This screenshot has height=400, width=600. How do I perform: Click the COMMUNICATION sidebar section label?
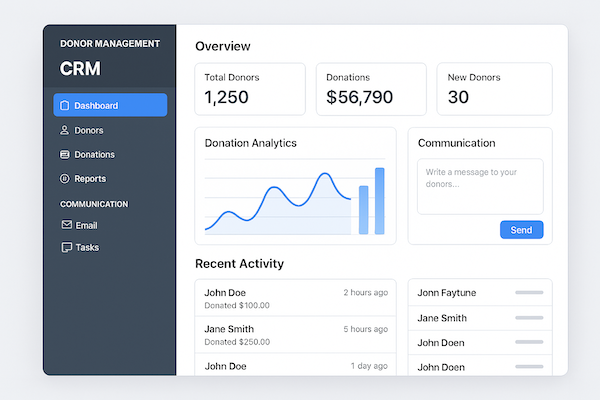[94, 204]
